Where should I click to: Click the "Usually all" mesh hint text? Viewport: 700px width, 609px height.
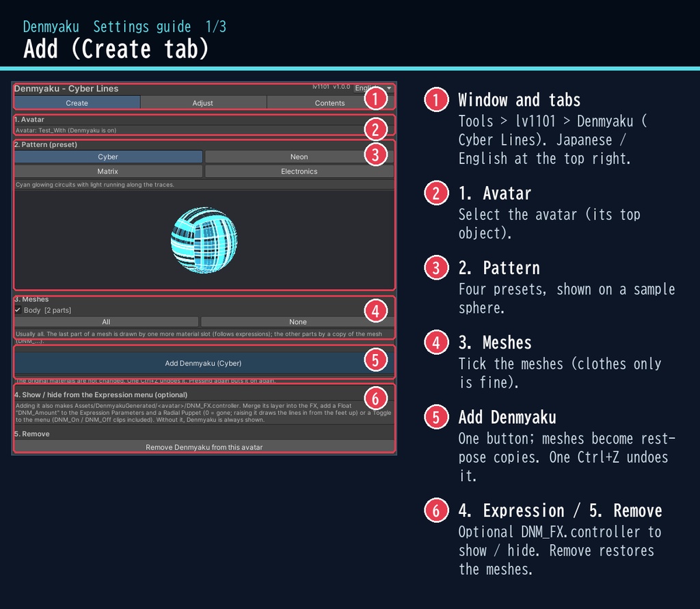[199, 337]
